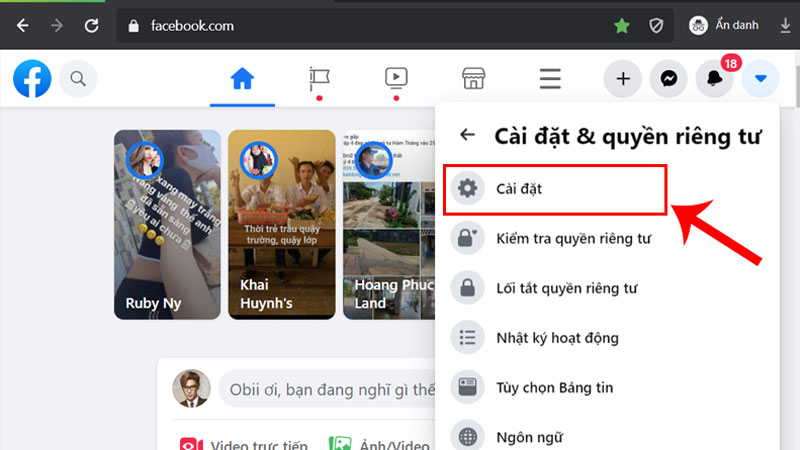Click the green bookmark star
This screenshot has width=800, height=450.
621,25
